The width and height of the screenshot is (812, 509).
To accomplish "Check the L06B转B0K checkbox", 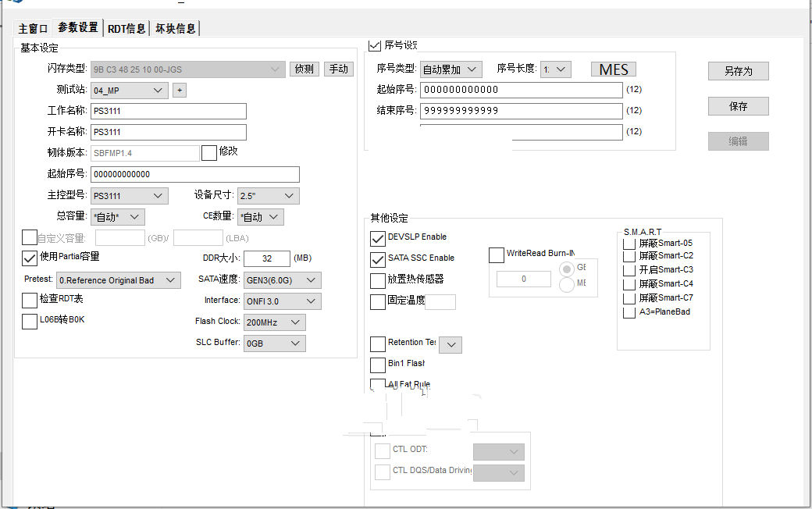I will [30, 321].
